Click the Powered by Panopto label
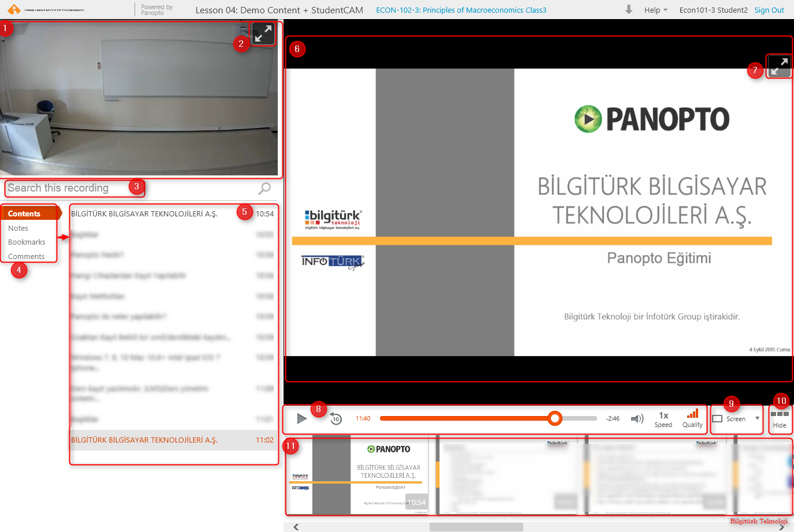Viewport: 794px width, 532px height. click(156, 10)
